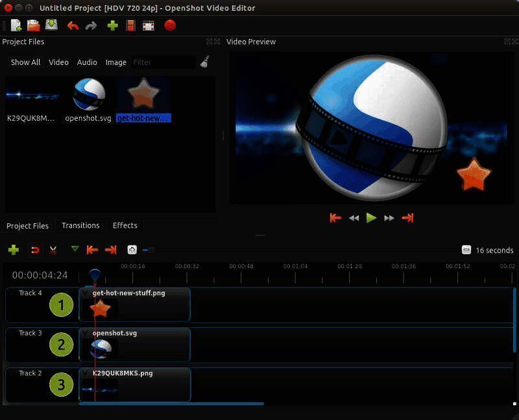Image resolution: width=519 pixels, height=420 pixels.
Task: Toggle the razor scissors tool
Action: (x=53, y=250)
